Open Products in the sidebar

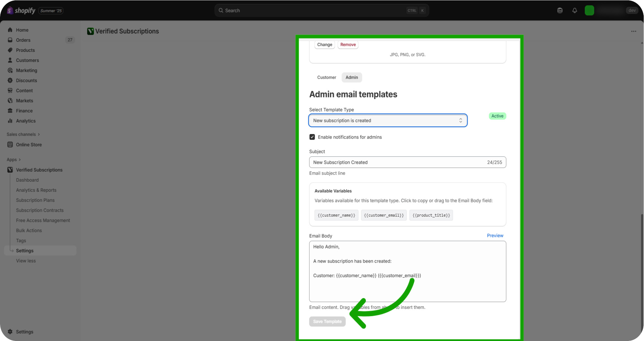(x=26, y=50)
